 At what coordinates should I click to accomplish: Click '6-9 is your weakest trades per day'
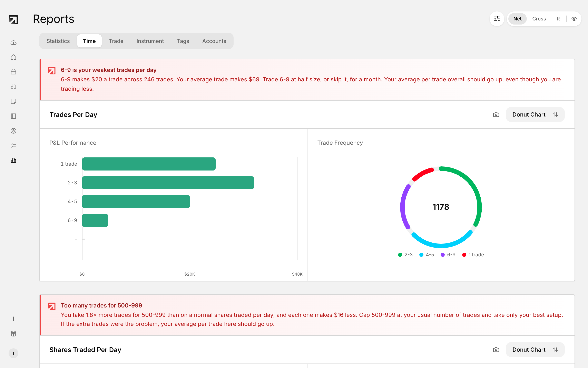click(109, 70)
